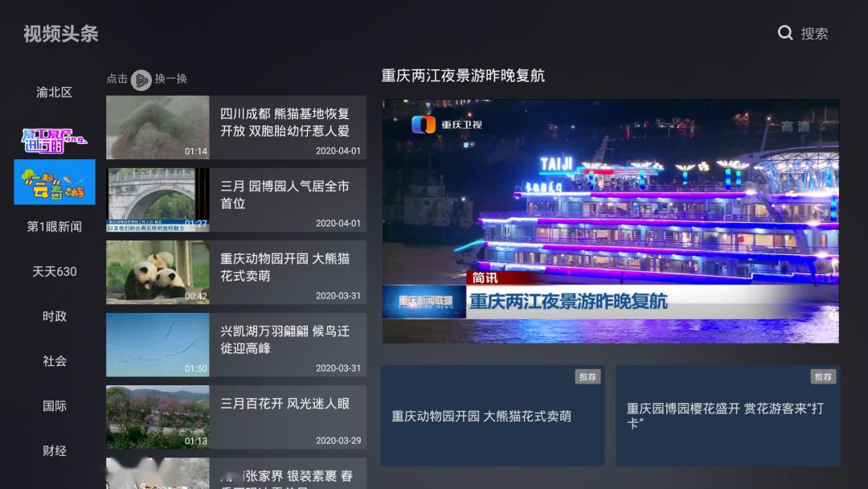Image resolution: width=868 pixels, height=489 pixels.
Task: Switch to 第1眼新闻 section
Action: (53, 226)
